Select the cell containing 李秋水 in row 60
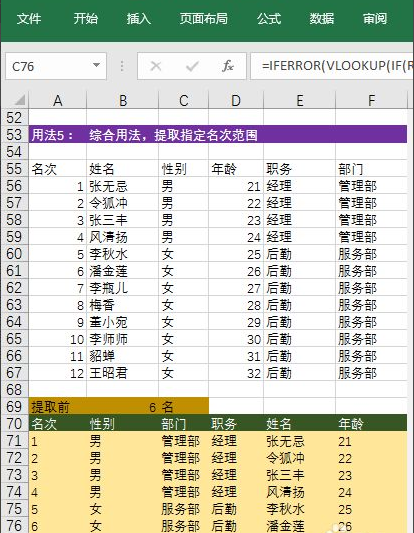Screen dimensions: 414x533 (x=122, y=254)
